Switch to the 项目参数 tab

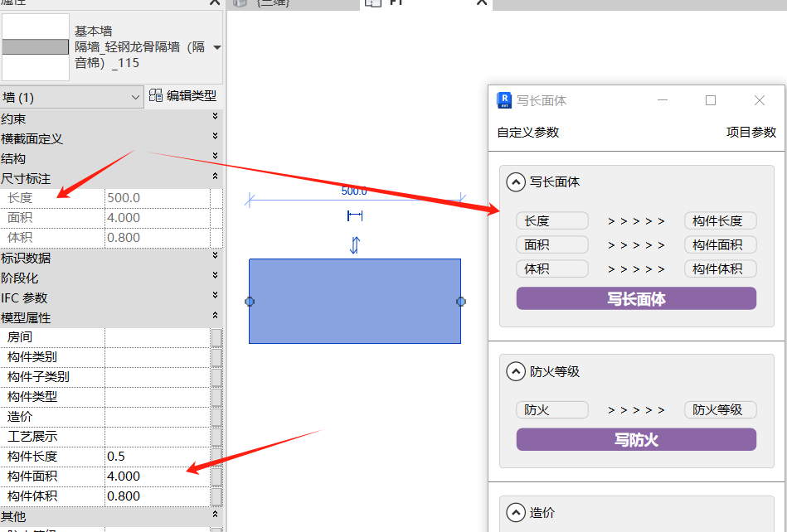[x=751, y=133]
